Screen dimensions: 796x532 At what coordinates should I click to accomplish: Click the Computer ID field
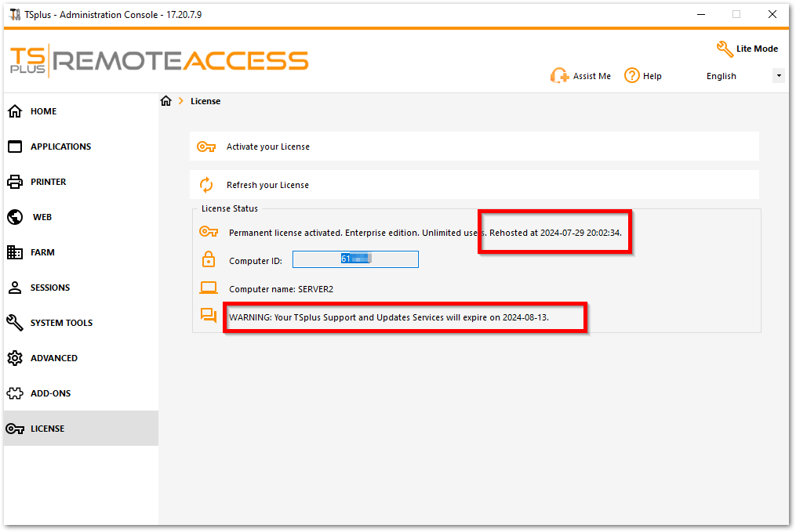click(355, 259)
